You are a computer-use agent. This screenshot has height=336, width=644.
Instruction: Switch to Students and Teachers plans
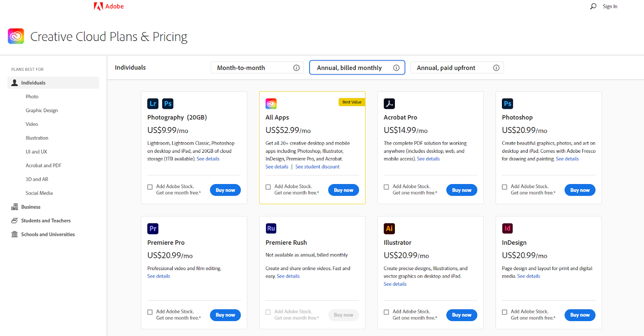pyautogui.click(x=46, y=221)
